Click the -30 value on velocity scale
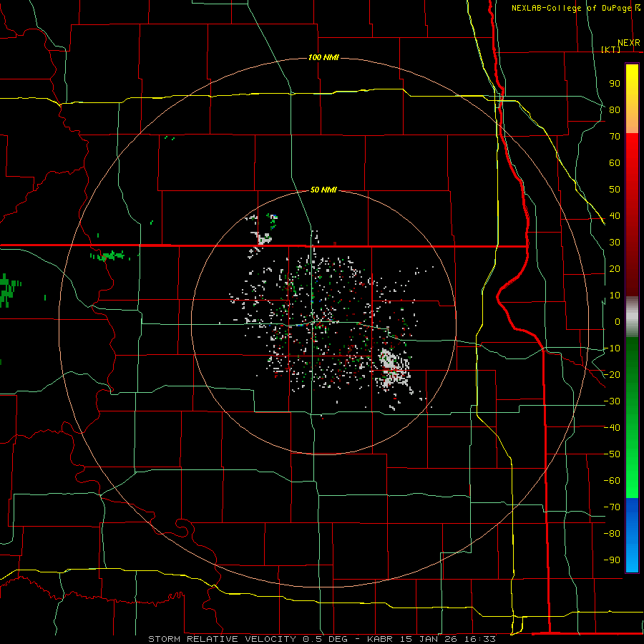The image size is (644, 644). [x=612, y=401]
